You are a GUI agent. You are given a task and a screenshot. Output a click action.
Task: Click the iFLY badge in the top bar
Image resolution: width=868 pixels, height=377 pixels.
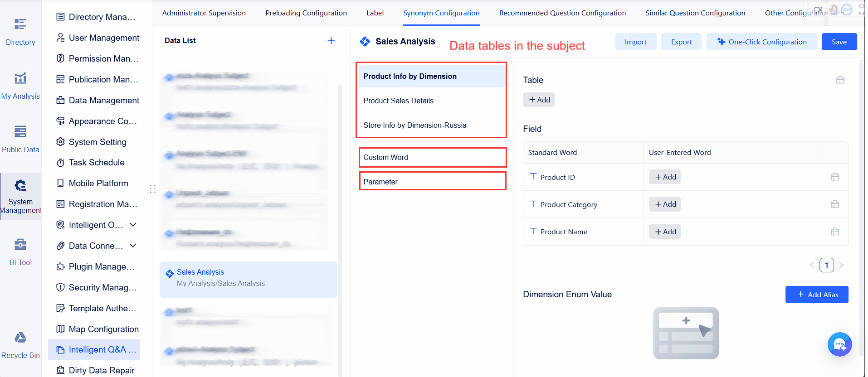848,9
